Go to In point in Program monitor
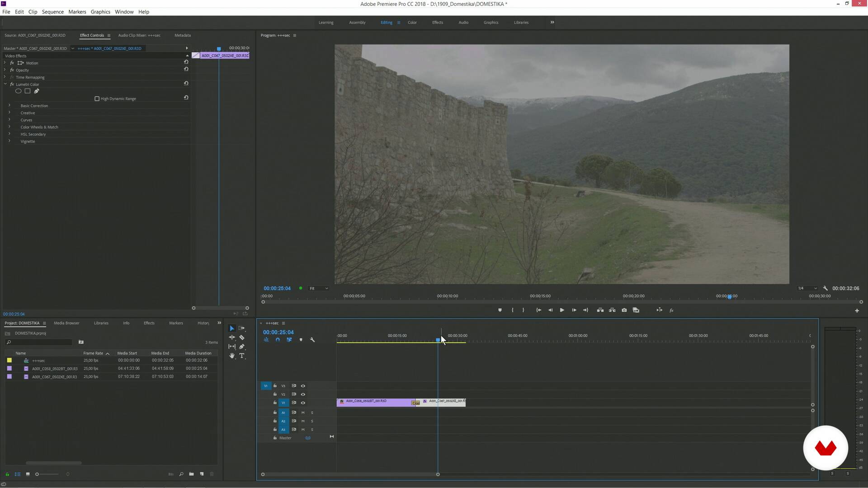 point(538,310)
